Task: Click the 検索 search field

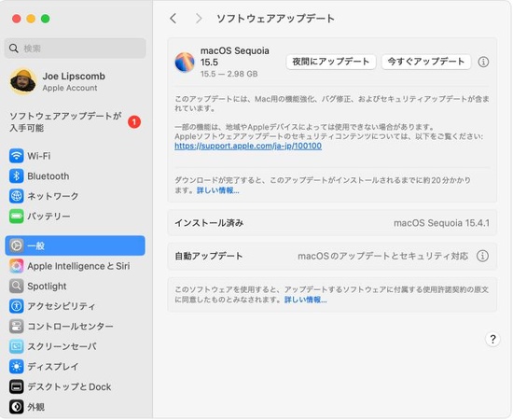Action: (76, 49)
